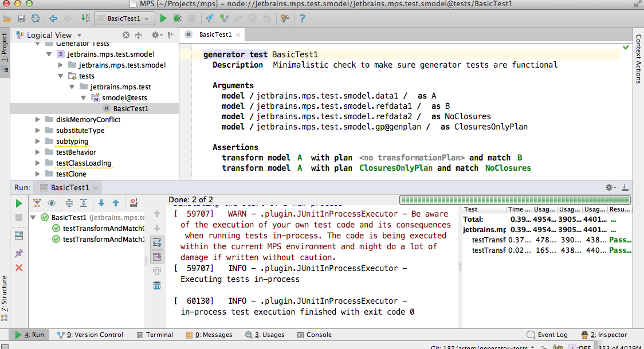Click the Make Project binary-arrow icon
Viewport: 644px width, 349px height.
tap(85, 18)
